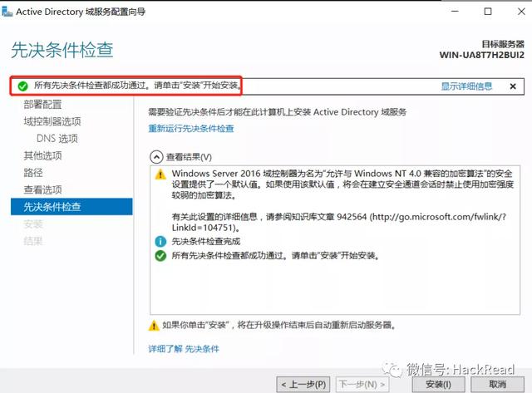This screenshot has height=393, width=532.
Task: Click the results list success message text
Action: [275, 256]
